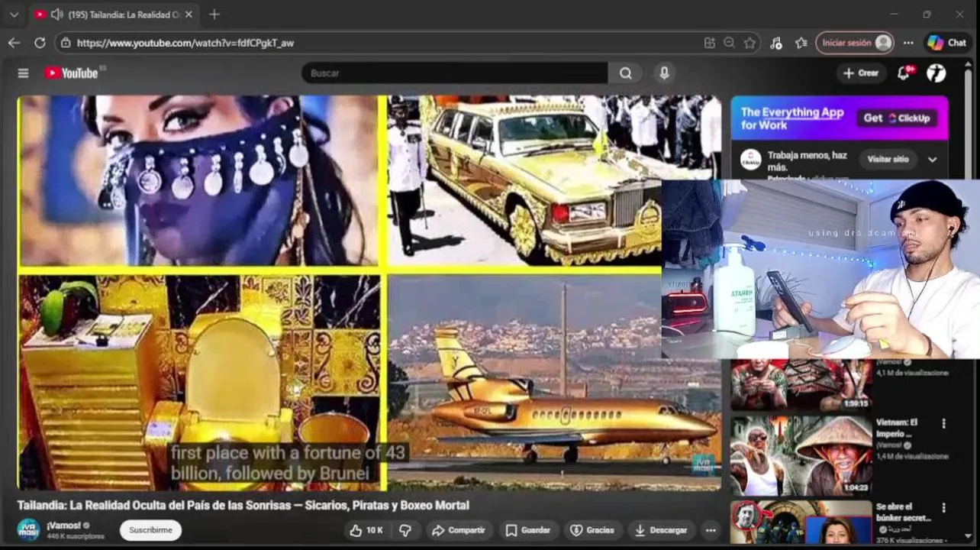Click Get ClickUp ad banner button
The height and width of the screenshot is (550, 980).
897,118
